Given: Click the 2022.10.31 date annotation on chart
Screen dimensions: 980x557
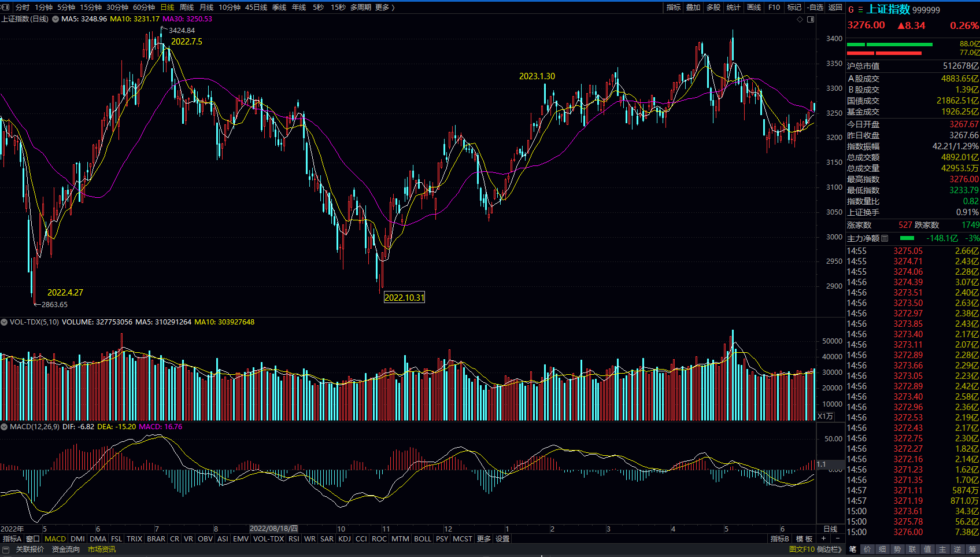Looking at the screenshot, I should (404, 298).
